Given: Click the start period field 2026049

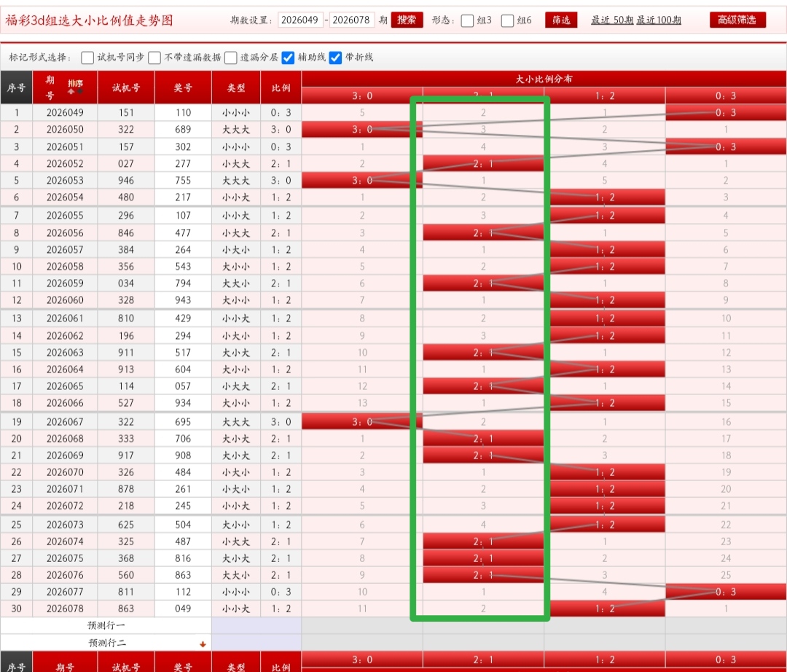Looking at the screenshot, I should [x=299, y=20].
